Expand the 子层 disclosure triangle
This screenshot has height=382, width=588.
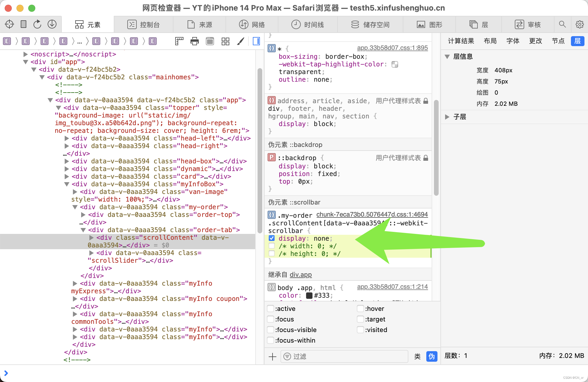pos(447,117)
